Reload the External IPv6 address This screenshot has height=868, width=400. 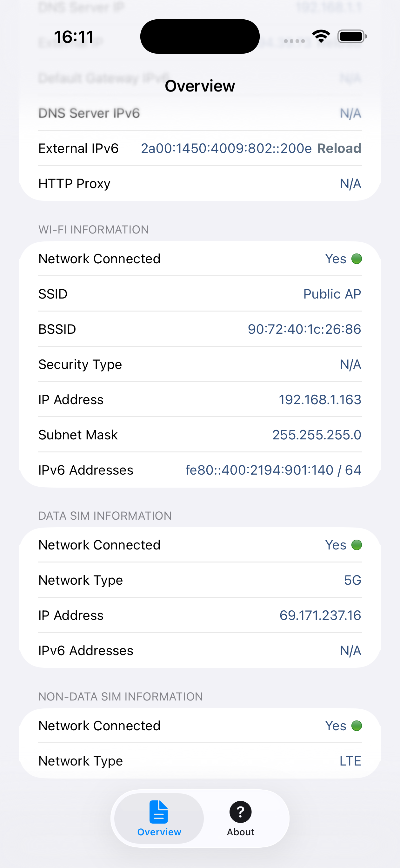pyautogui.click(x=339, y=148)
